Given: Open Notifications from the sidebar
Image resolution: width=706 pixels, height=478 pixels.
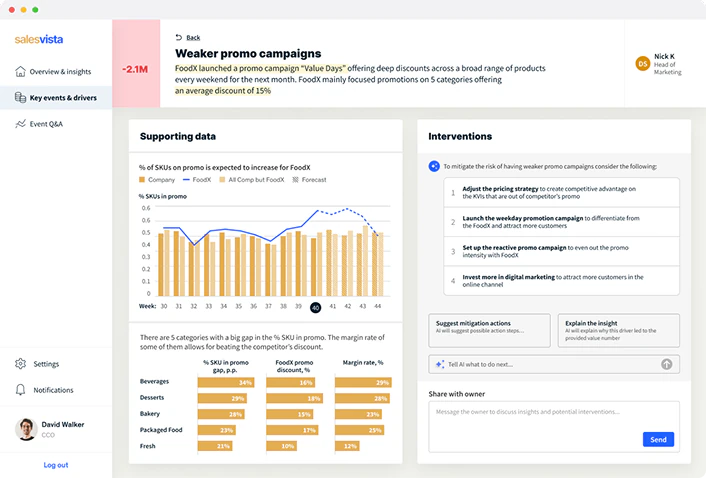Looking at the screenshot, I should click(56, 390).
